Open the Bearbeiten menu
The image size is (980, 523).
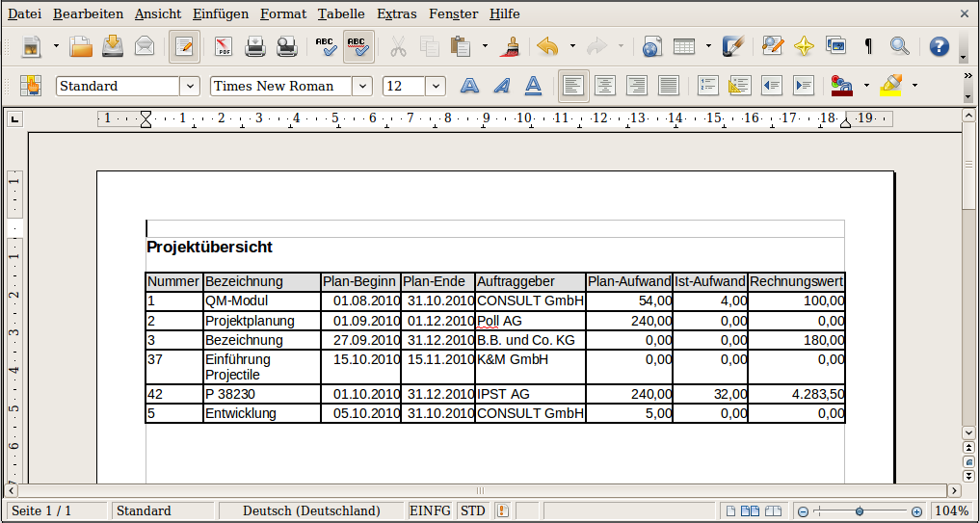point(88,13)
